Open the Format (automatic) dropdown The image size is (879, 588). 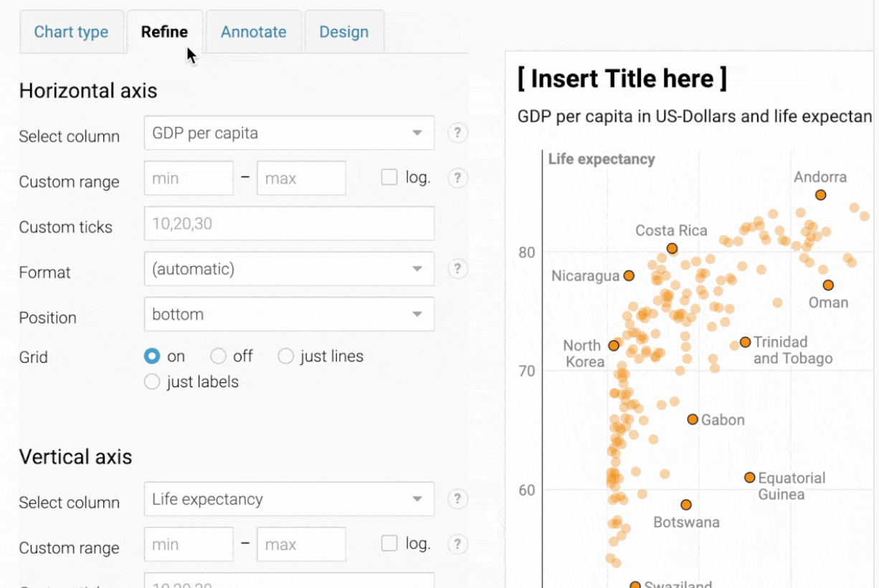click(289, 269)
